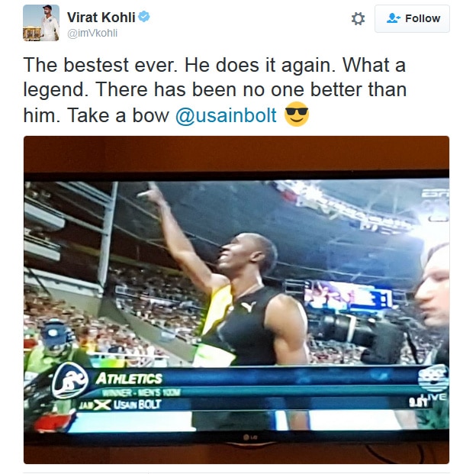This screenshot has height=474, width=476.
Task: Click the Puma logo on the vest
Action: [249, 307]
